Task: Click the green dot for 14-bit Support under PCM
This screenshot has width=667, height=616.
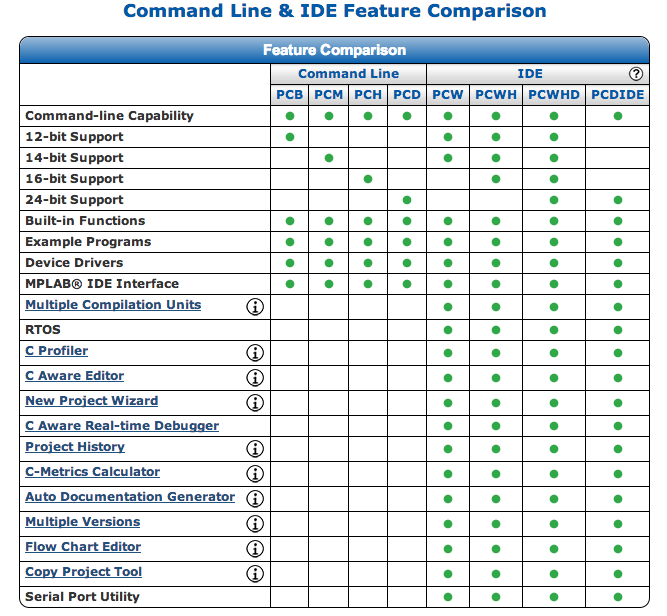Action: (329, 158)
